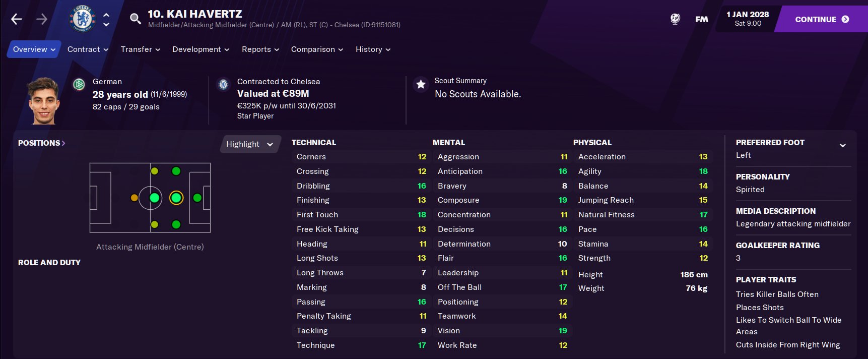Click the forward arrow navigation icon
This screenshot has height=359, width=868.
(42, 19)
